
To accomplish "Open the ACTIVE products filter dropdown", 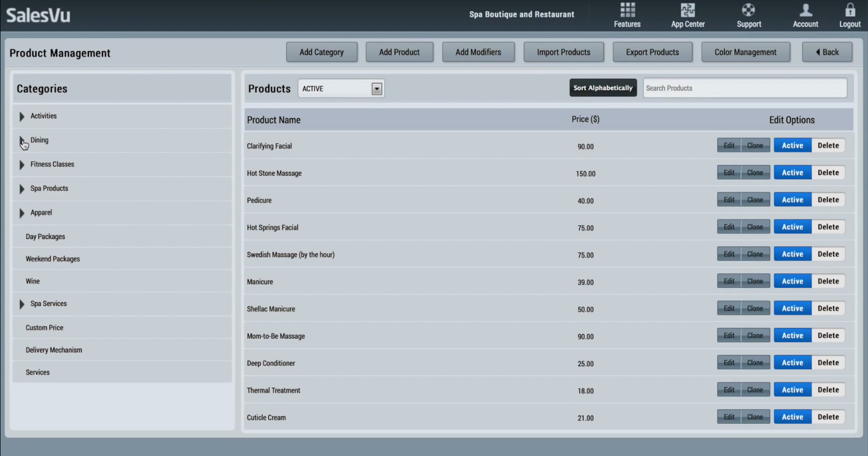I will 376,89.
